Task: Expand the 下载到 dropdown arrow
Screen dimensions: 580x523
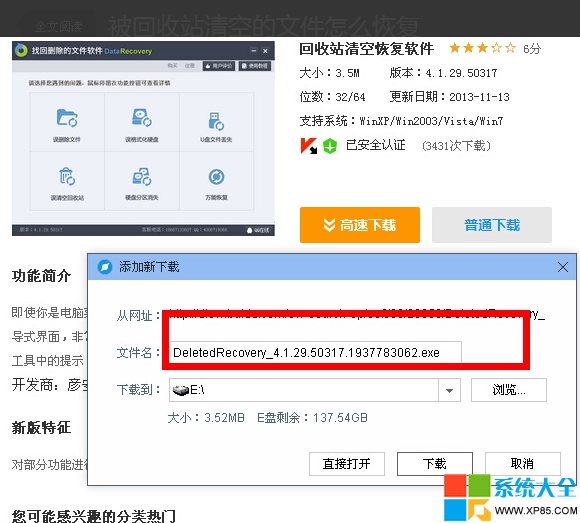Action: pos(449,390)
